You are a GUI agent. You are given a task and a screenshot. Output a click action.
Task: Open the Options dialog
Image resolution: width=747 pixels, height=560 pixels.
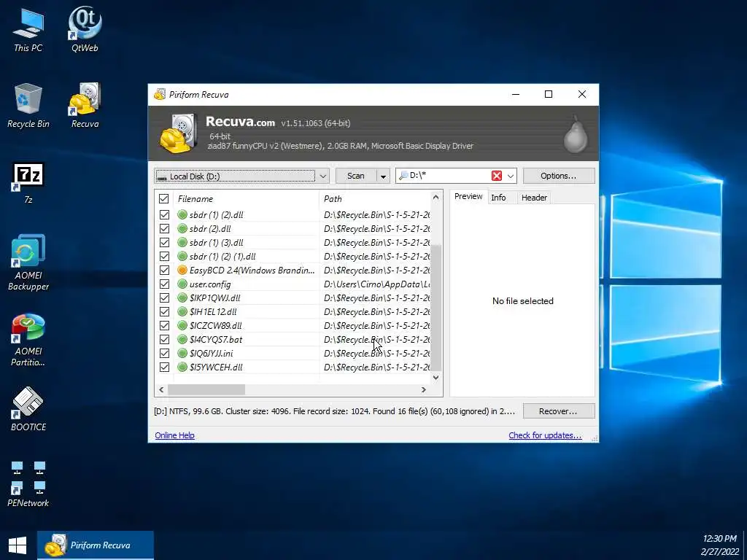click(x=558, y=176)
